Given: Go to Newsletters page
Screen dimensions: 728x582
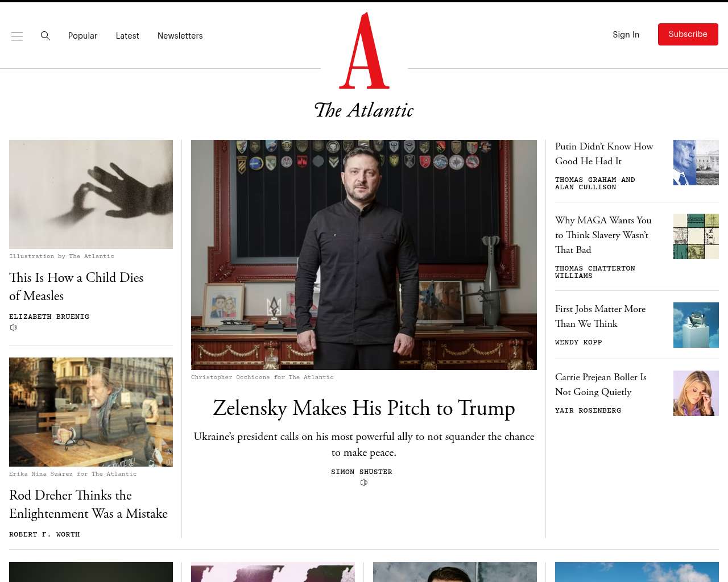Looking at the screenshot, I should click(180, 36).
